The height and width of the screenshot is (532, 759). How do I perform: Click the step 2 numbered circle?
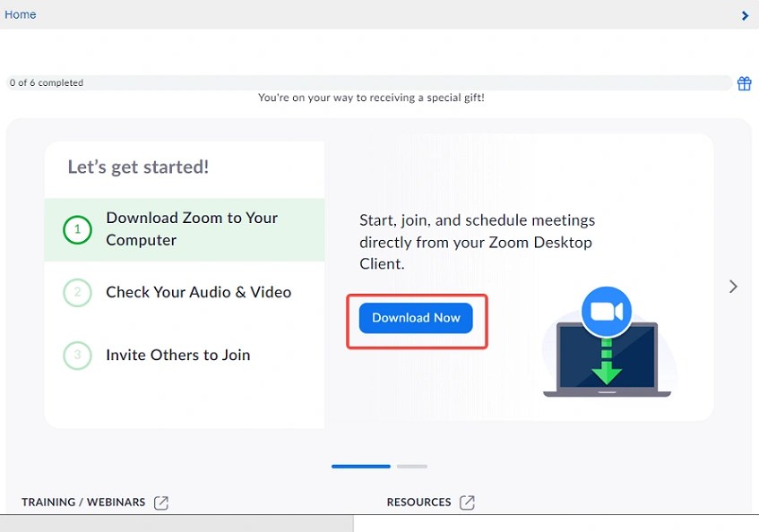point(77,293)
